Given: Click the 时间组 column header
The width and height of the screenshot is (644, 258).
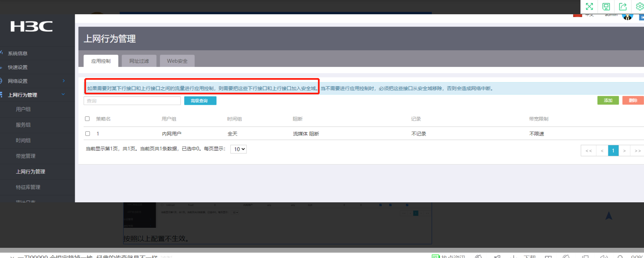Looking at the screenshot, I should [235, 119].
